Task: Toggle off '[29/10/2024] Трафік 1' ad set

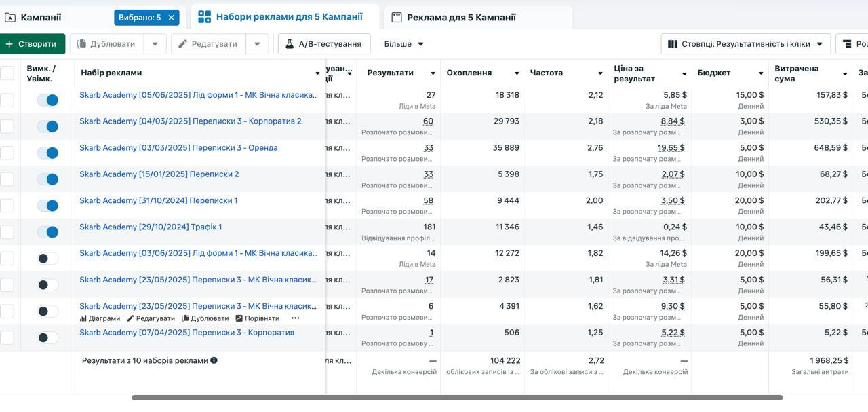Action: [47, 232]
